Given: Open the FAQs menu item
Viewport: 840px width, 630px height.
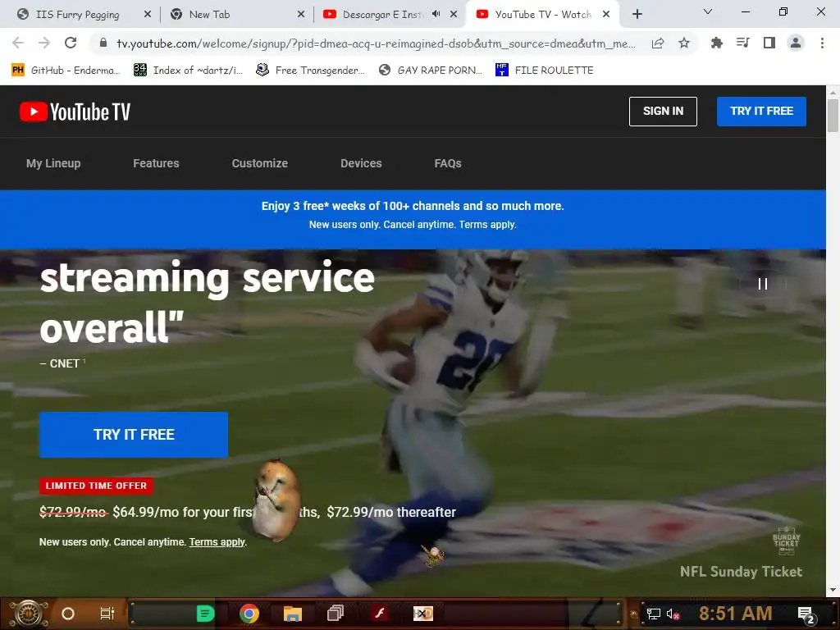Looking at the screenshot, I should pyautogui.click(x=448, y=163).
